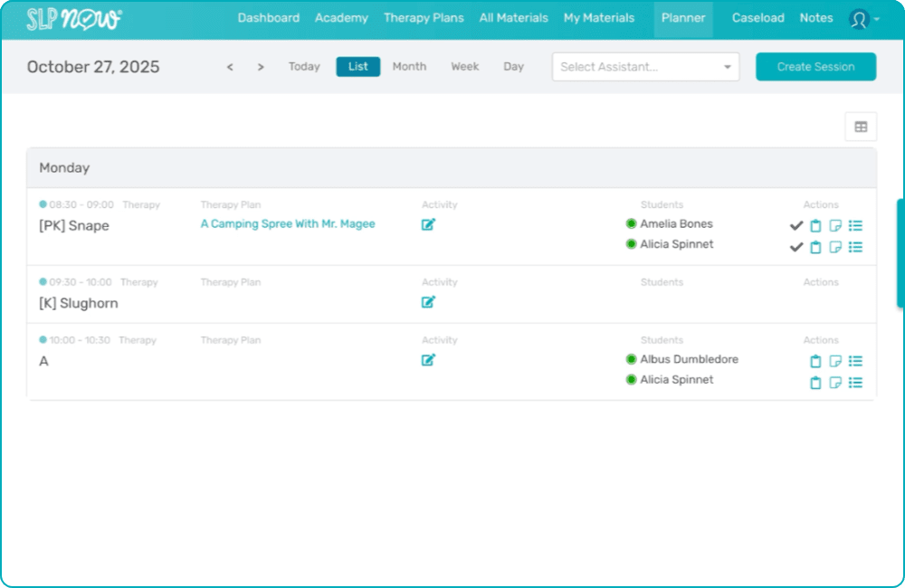Open list icon for Amelia Bones
905x588 pixels.
[855, 225]
